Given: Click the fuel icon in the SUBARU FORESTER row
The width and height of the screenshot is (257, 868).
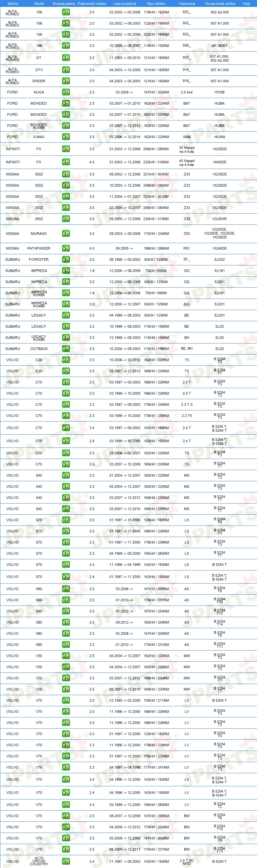Looking at the screenshot, I should pyautogui.click(x=66, y=259).
